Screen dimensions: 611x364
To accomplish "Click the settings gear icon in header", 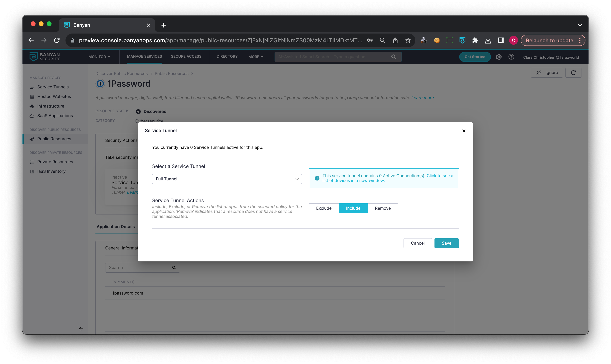I will tap(498, 57).
